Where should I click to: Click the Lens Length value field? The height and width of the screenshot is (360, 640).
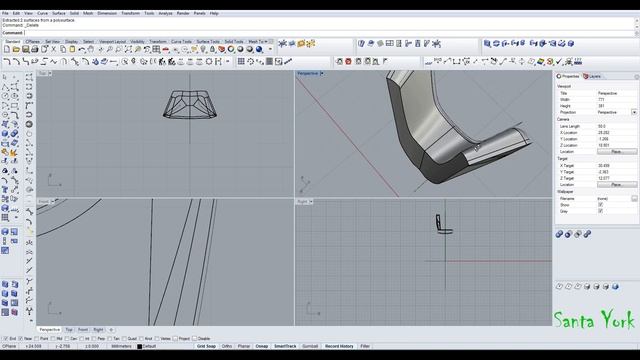[x=616, y=126]
